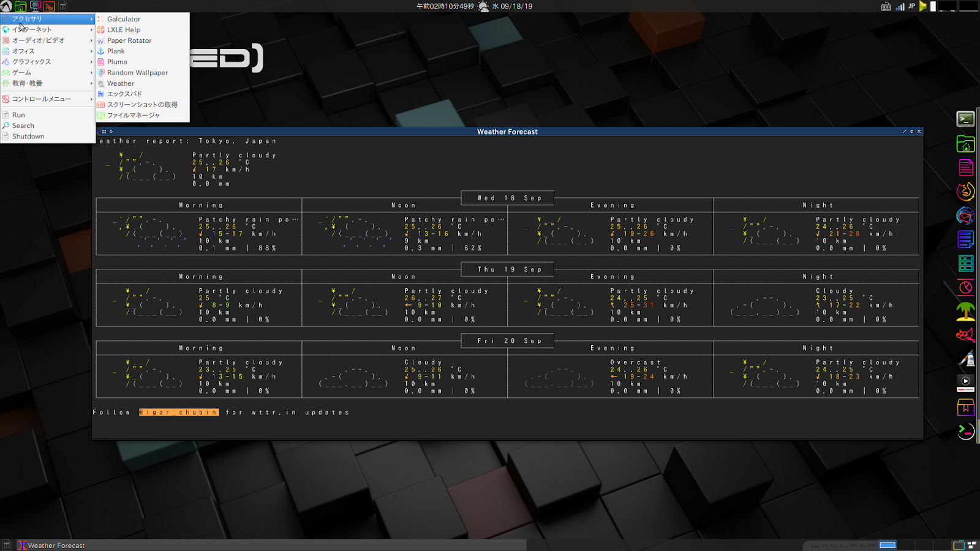Click Weather Forecast window shade arrow icon
The image size is (980, 551).
pyautogui.click(x=111, y=132)
